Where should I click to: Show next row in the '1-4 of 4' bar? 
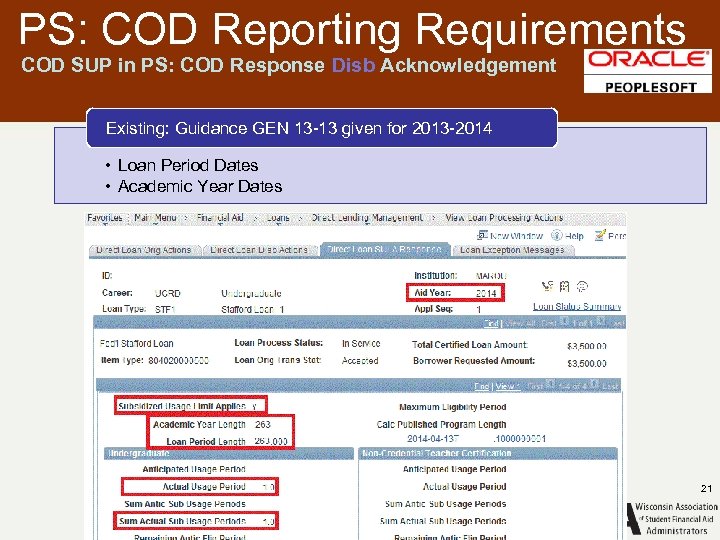coord(594,385)
